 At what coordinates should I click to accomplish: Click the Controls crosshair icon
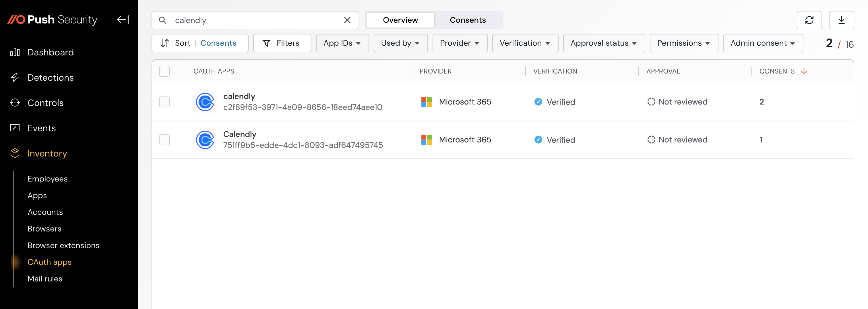click(15, 103)
